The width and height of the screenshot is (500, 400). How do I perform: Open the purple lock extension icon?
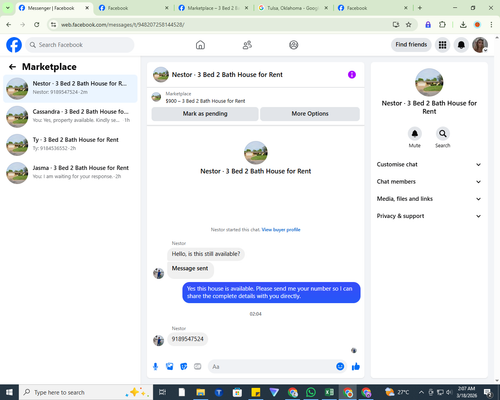(x=428, y=25)
